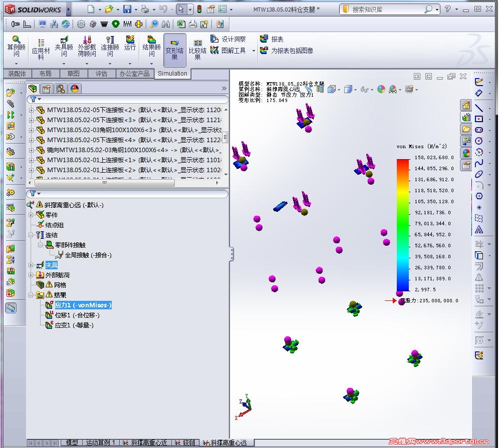Click the 搜索知识库 search field
Image resolution: width=499 pixels, height=448 pixels.
(x=387, y=10)
